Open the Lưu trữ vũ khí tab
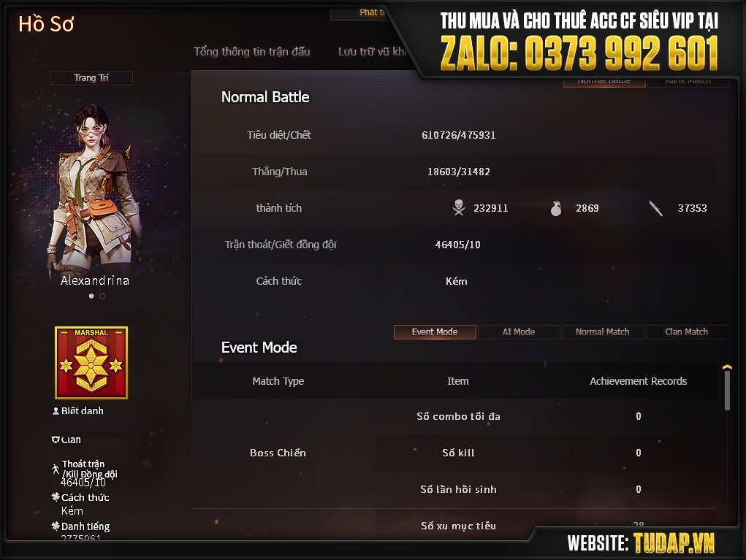Viewport: 746px width, 560px height. [x=372, y=51]
